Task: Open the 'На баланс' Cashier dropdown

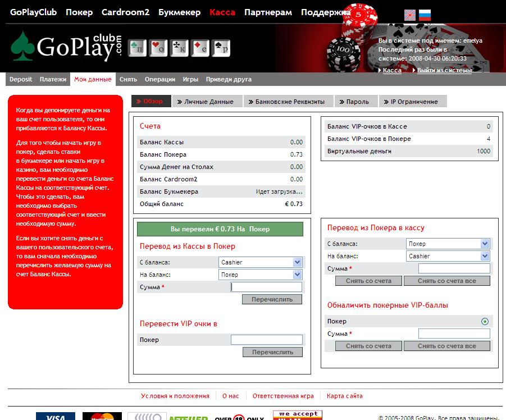Action: point(448,256)
